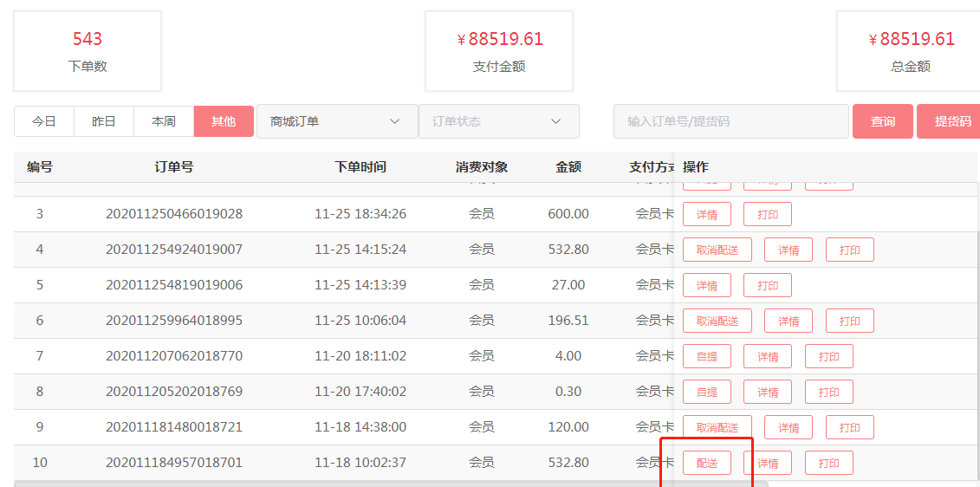This screenshot has width=980, height=487.
Task: Click order number 202011254819019006
Action: (174, 286)
